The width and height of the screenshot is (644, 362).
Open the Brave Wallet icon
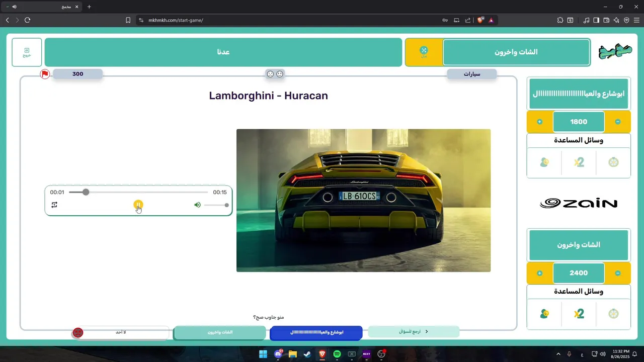tap(606, 20)
